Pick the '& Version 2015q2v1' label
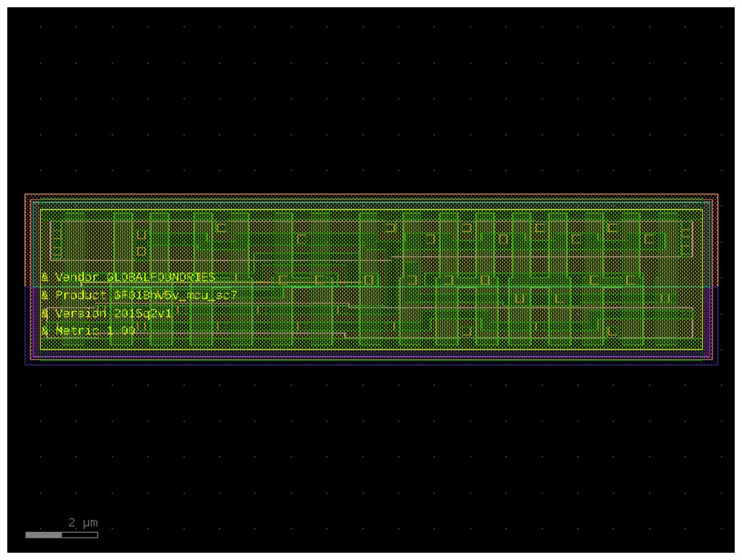The height and width of the screenshot is (560, 742). 107,314
